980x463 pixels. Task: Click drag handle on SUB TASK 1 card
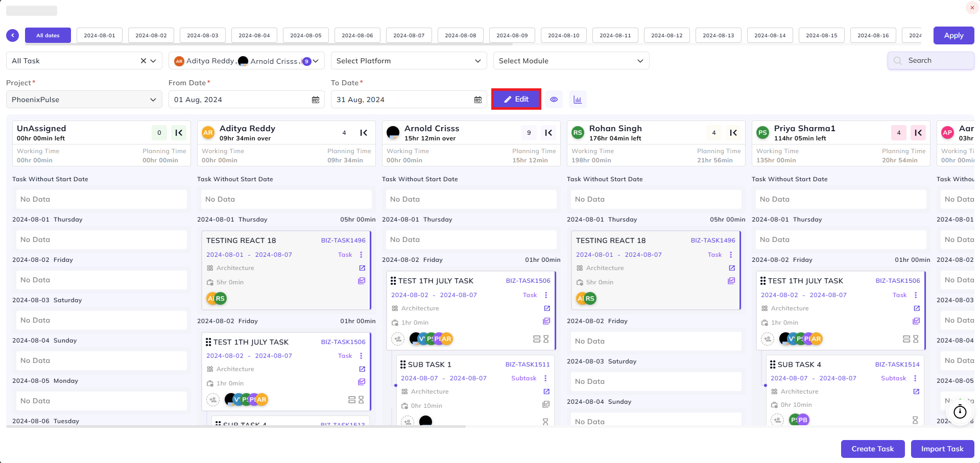coord(403,364)
